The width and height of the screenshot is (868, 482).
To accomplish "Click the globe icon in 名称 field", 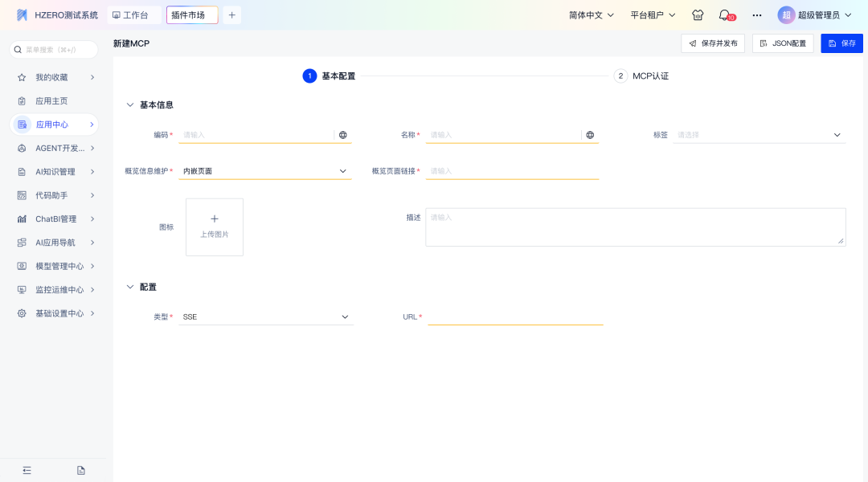I will (590, 135).
